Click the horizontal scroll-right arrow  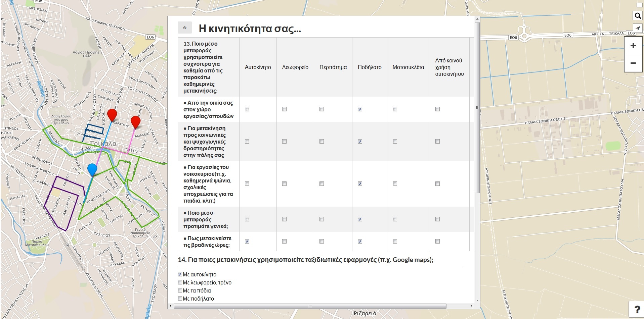click(472, 306)
